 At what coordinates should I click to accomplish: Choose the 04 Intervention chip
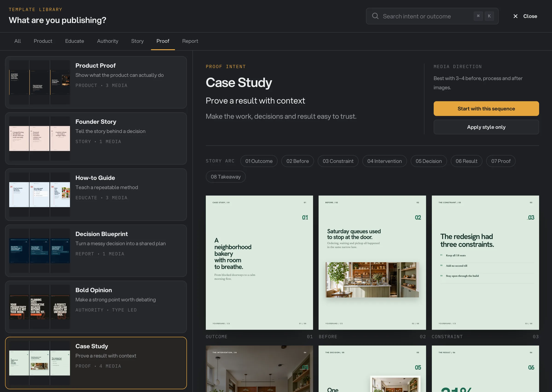point(384,161)
